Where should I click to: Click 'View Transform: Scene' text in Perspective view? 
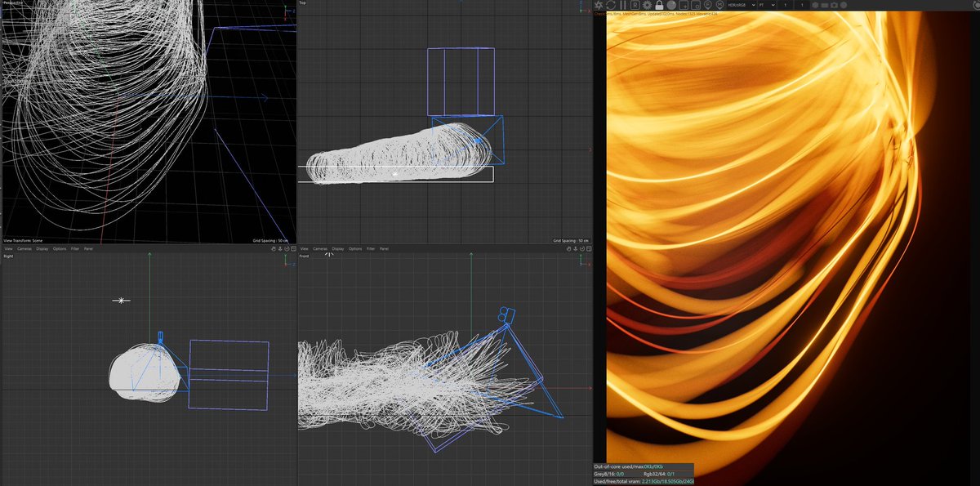tap(24, 241)
